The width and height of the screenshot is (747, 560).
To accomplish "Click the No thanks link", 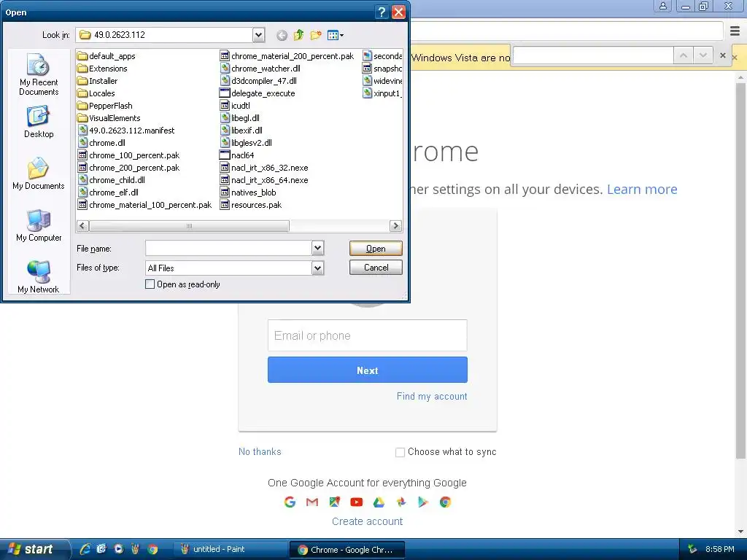I will [260, 452].
